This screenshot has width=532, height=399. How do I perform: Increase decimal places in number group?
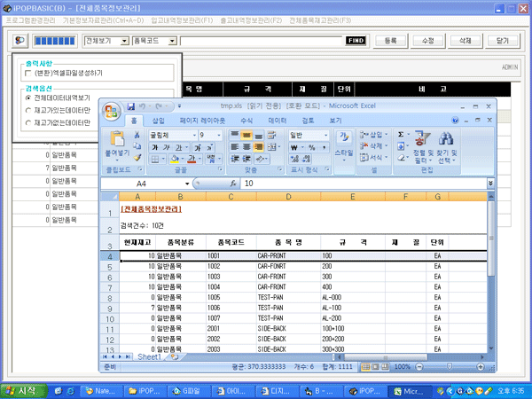(x=294, y=159)
